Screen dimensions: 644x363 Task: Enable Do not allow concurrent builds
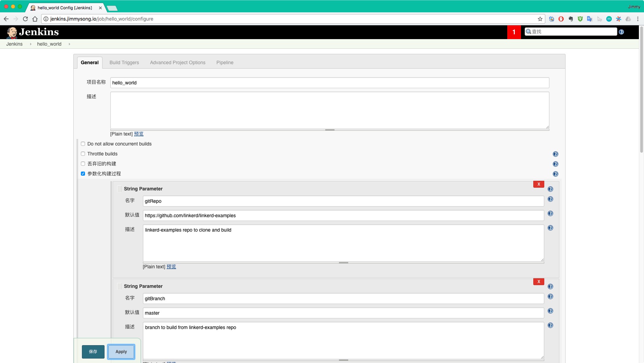tap(83, 144)
